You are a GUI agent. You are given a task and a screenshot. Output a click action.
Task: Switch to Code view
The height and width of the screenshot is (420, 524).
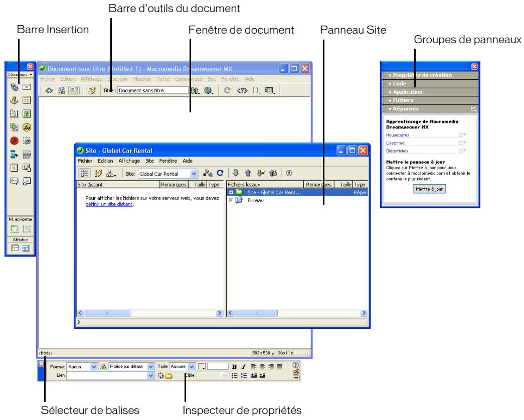click(x=49, y=90)
